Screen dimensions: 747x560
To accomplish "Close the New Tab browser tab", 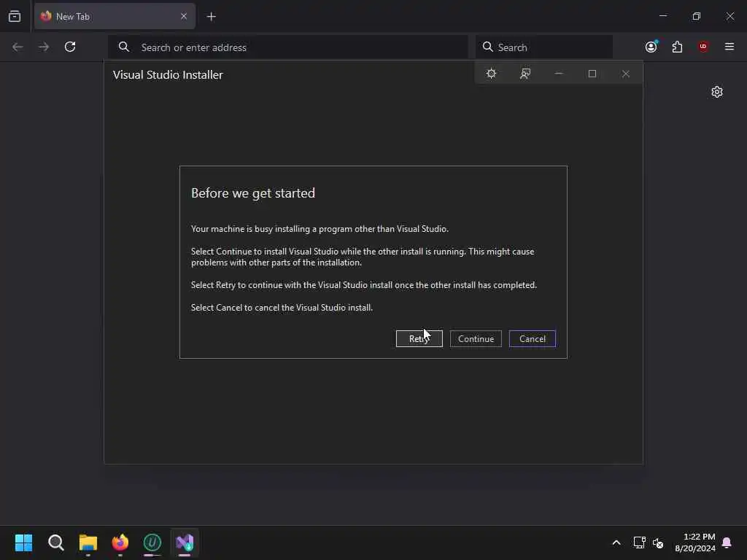I will pyautogui.click(x=184, y=16).
